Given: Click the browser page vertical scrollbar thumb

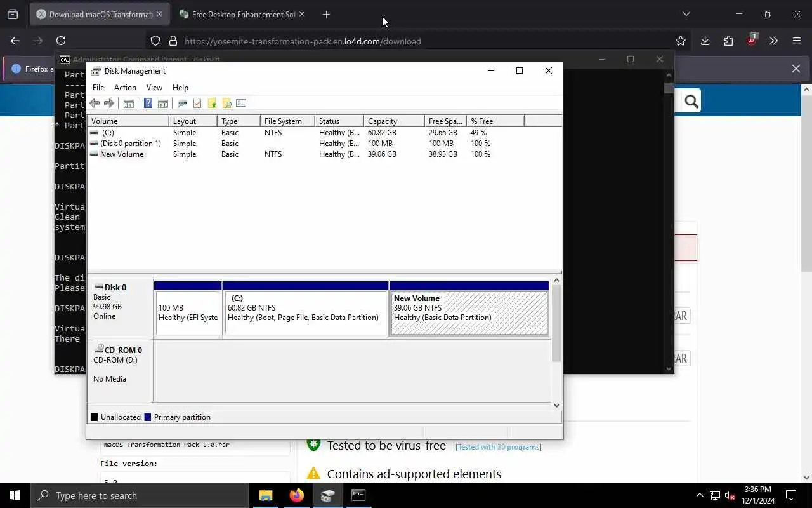Looking at the screenshot, I should (x=807, y=184).
